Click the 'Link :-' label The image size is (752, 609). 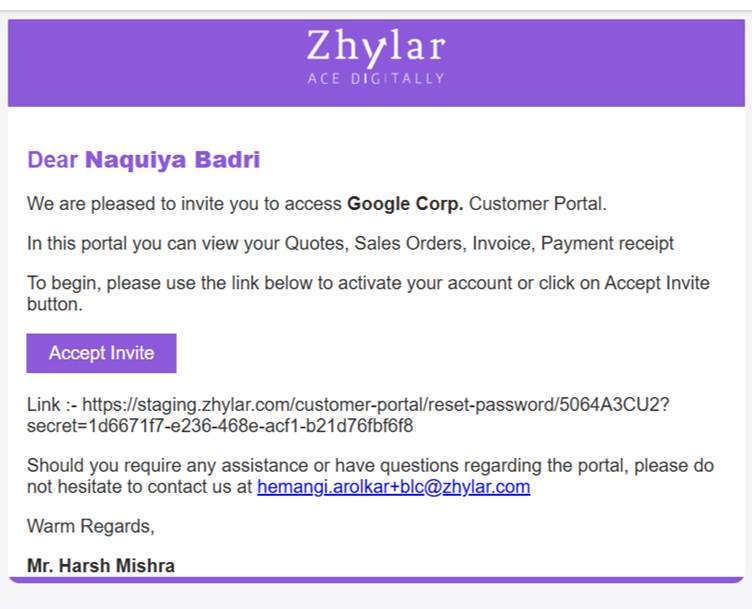[50, 405]
